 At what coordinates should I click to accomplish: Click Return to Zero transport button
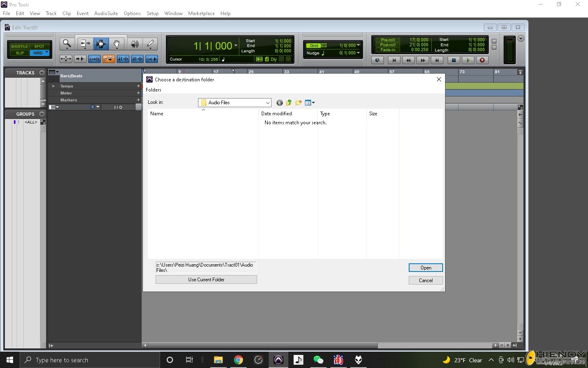(x=394, y=60)
